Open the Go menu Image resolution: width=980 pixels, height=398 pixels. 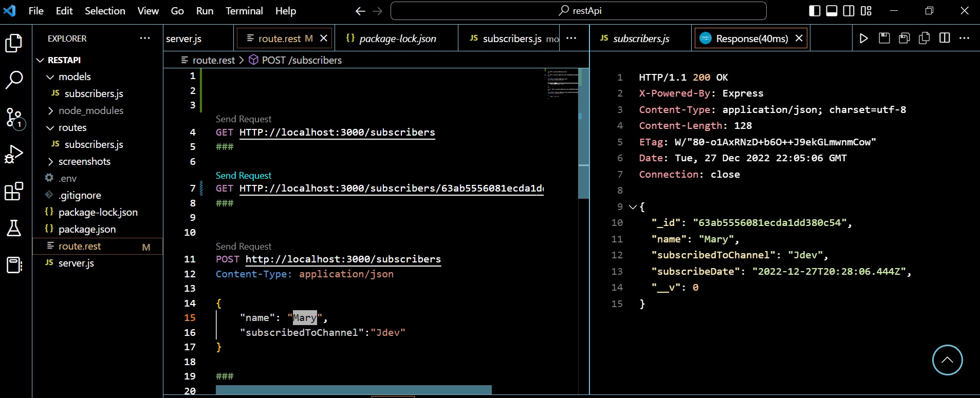click(177, 11)
